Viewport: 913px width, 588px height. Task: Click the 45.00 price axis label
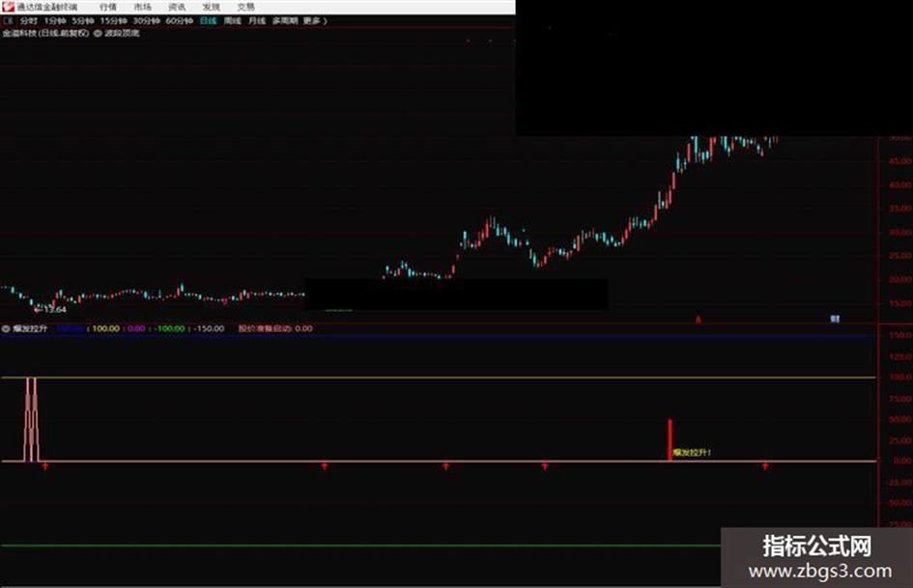[x=900, y=160]
